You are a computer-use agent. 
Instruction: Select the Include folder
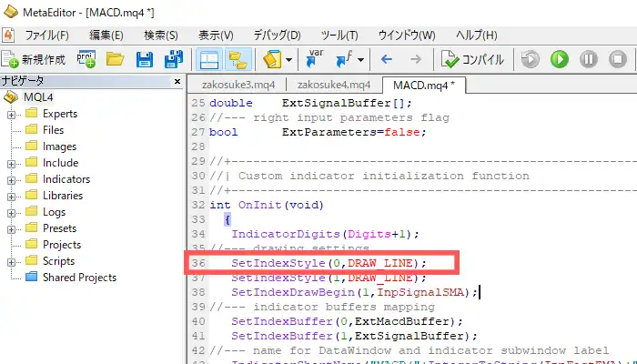61,163
